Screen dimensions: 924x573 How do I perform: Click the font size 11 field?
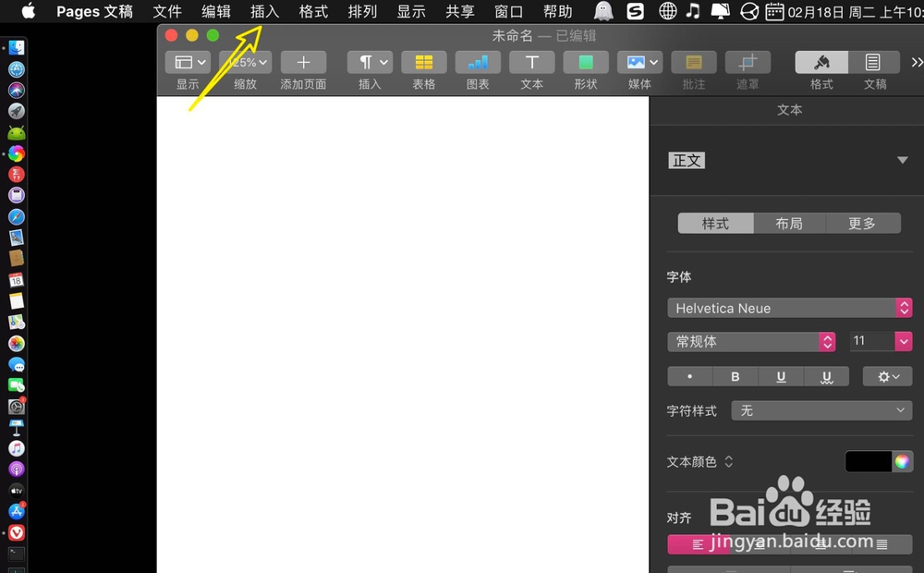(x=872, y=341)
